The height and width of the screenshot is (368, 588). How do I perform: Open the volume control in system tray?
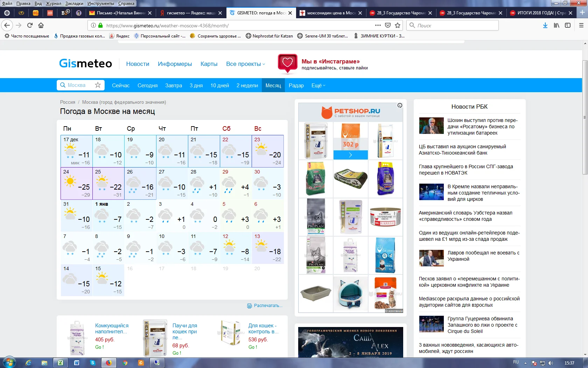[x=551, y=363]
